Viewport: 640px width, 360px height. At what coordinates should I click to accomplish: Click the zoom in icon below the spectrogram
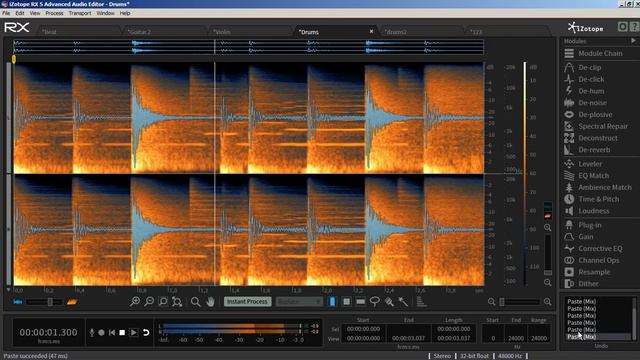(x=135, y=302)
